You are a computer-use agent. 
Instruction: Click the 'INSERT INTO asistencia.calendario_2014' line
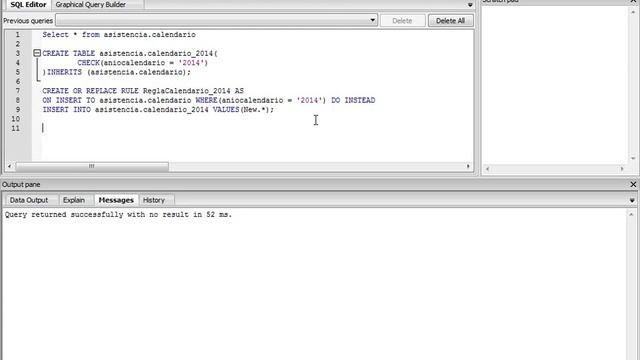(158, 110)
